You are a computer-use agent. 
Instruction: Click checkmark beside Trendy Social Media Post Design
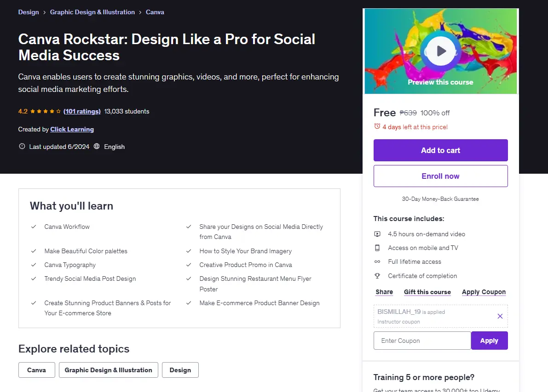[x=34, y=278]
